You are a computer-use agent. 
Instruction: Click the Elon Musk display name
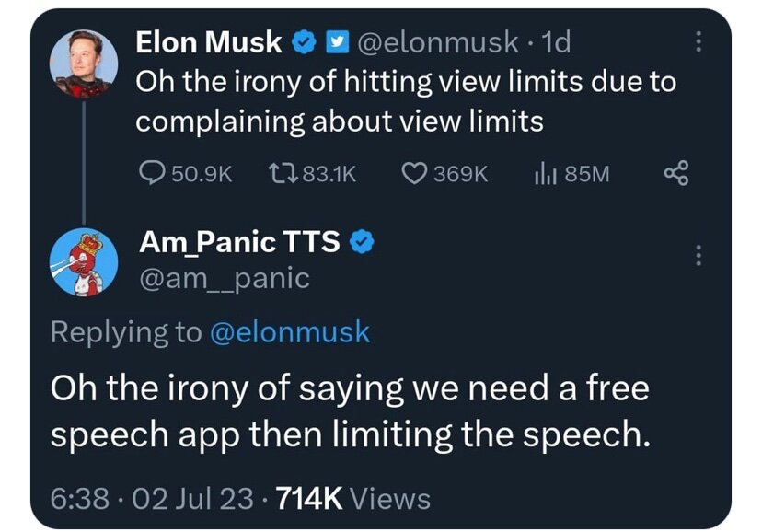coord(210,42)
